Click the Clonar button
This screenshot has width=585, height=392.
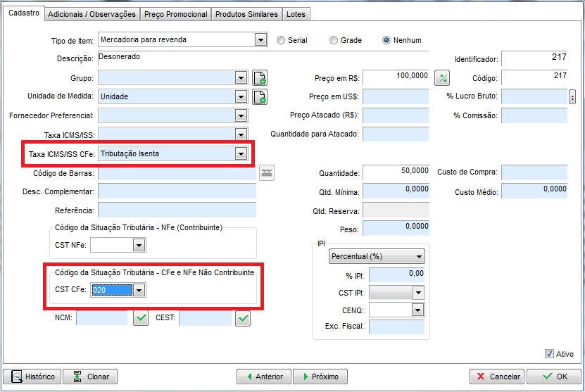coord(90,377)
